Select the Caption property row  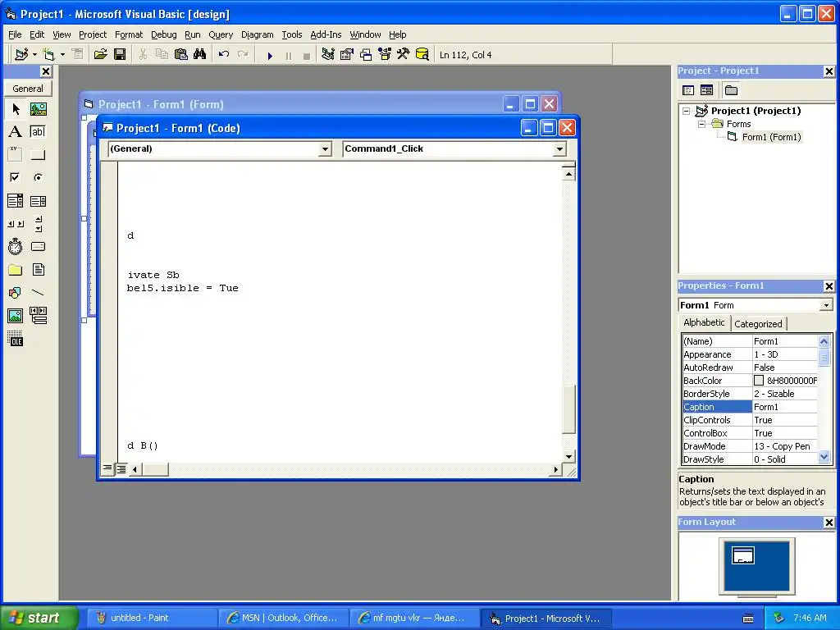(750, 407)
